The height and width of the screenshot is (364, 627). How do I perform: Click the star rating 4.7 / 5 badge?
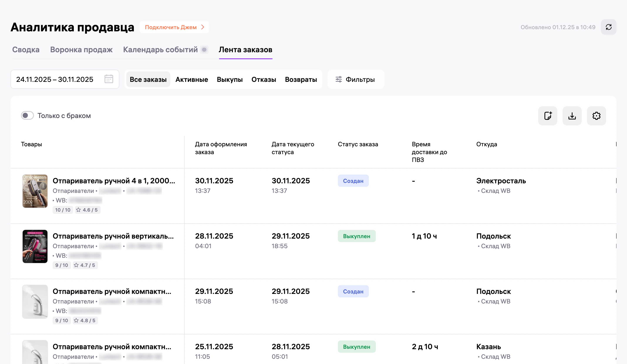85,265
